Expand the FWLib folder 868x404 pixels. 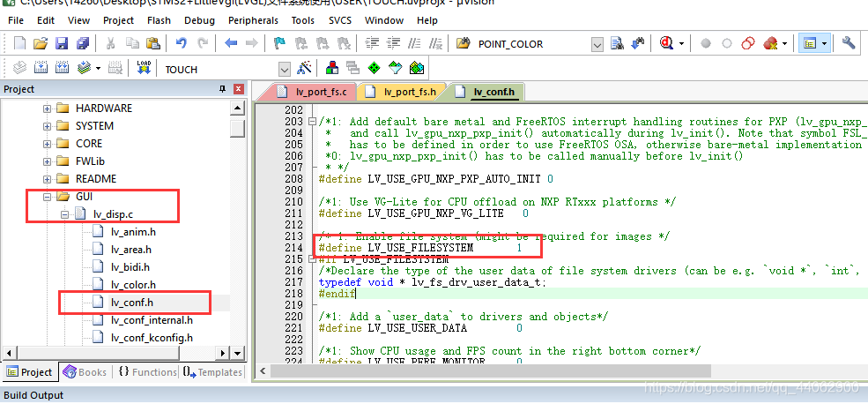pos(48,161)
